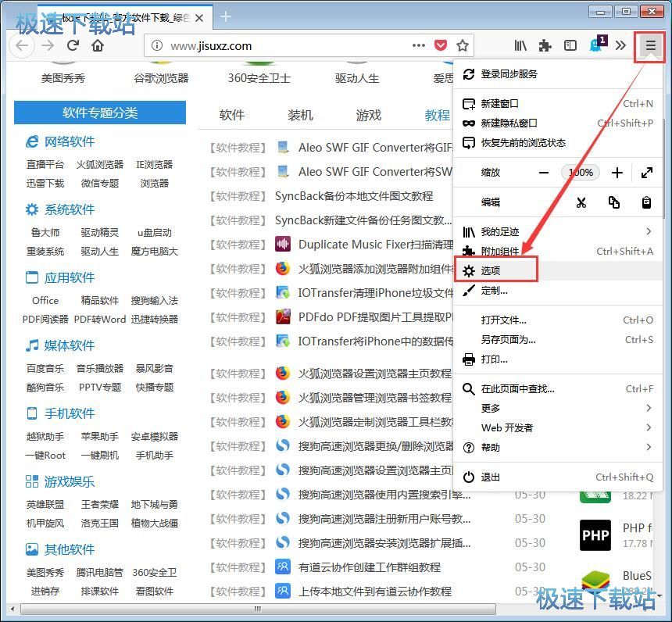The width and height of the screenshot is (672, 622).
Task: Switch to 软件 tab on page
Action: (231, 115)
